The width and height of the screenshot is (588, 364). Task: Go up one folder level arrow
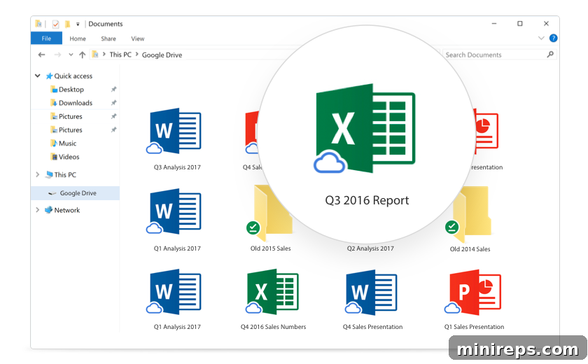[82, 55]
